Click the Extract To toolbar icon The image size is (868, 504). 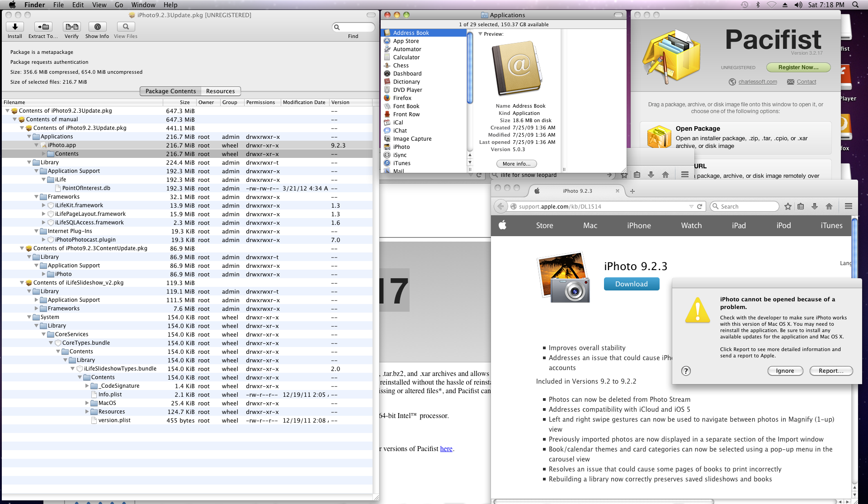[43, 27]
